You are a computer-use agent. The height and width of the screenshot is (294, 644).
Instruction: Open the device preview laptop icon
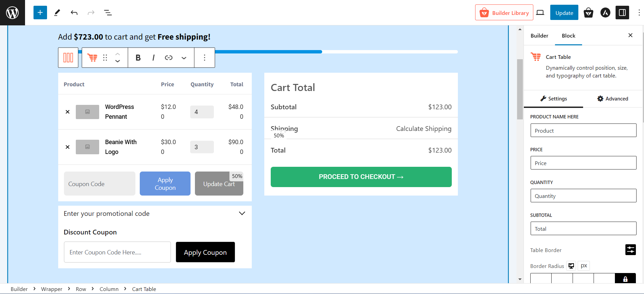coord(540,13)
